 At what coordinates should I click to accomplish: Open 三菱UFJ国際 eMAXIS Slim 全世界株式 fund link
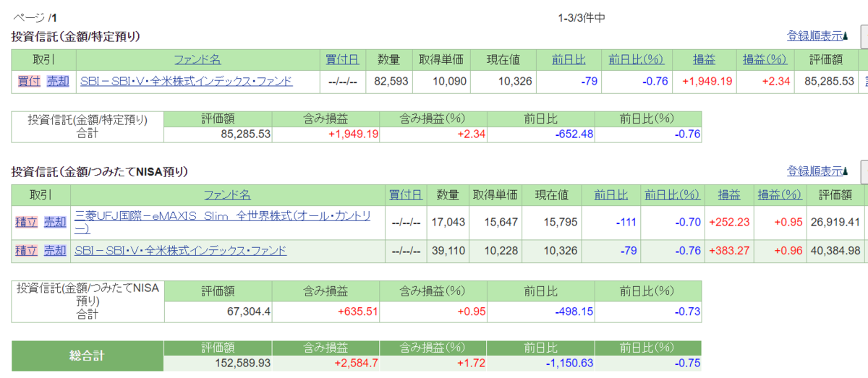pos(223,222)
